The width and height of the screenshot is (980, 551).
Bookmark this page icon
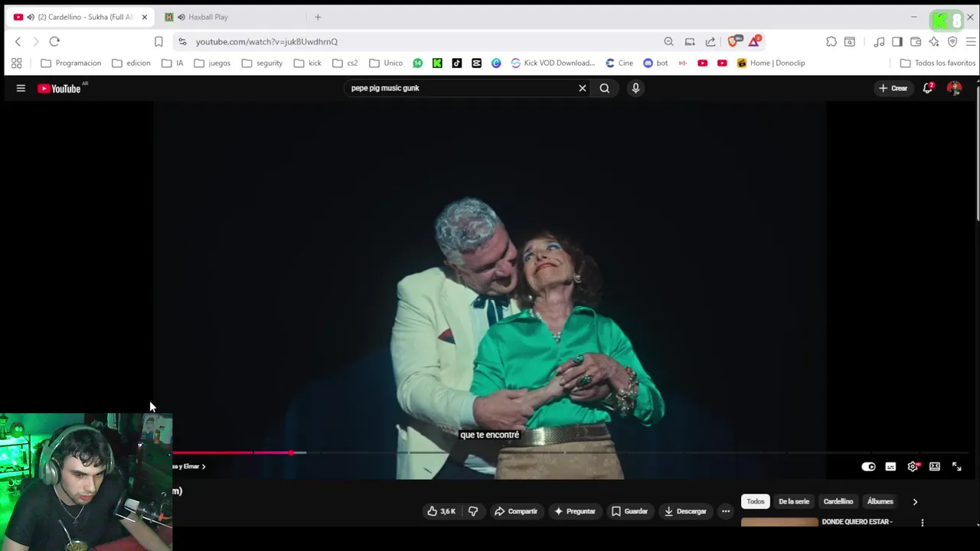158,41
